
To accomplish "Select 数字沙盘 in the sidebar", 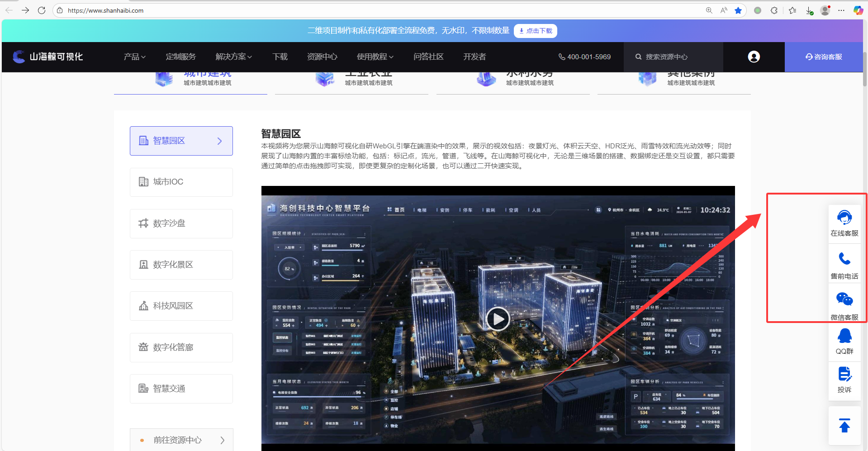I will [x=181, y=223].
